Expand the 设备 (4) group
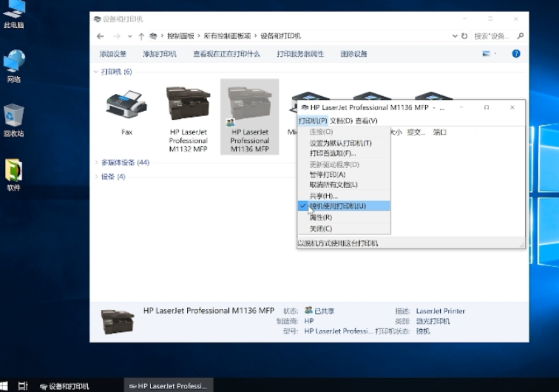Screen dimensions: 559x392 tap(95, 177)
